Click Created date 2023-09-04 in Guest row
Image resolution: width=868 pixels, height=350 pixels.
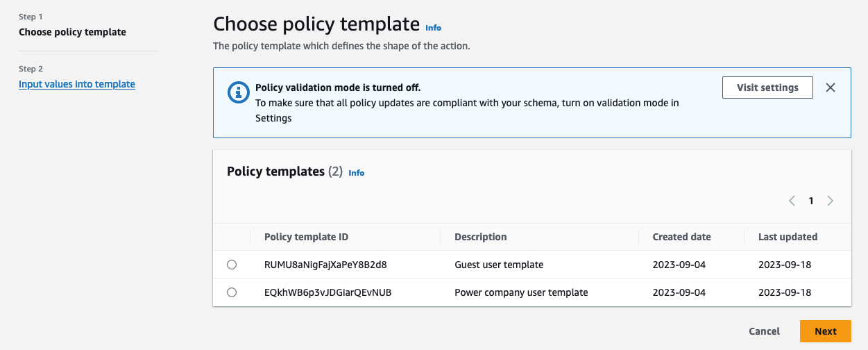pos(679,265)
